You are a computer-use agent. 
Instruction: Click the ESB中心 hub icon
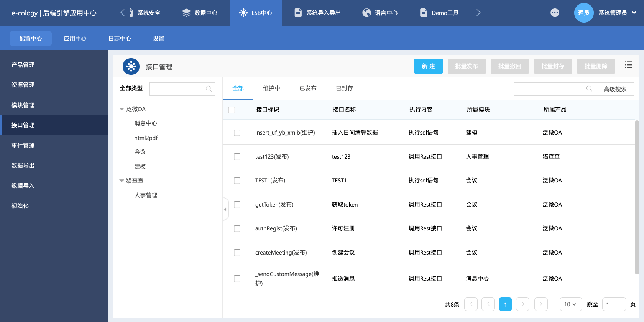[x=243, y=13]
